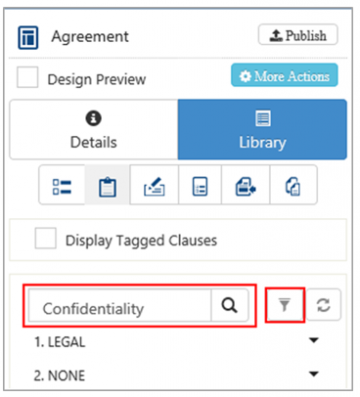Switch to the Library tab
Screen dimensions: 360x397
coord(262,129)
